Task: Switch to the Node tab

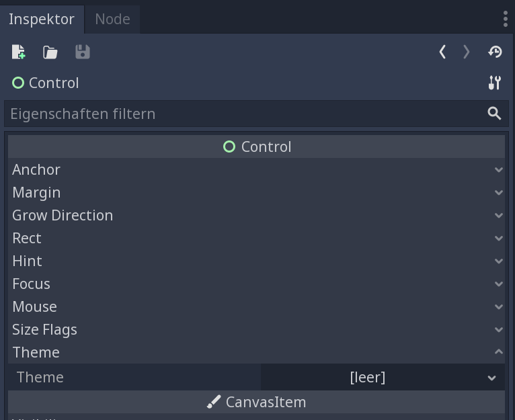Action: tap(112, 19)
